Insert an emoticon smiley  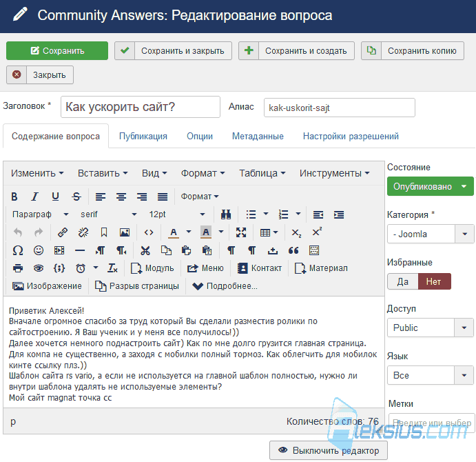(39, 250)
